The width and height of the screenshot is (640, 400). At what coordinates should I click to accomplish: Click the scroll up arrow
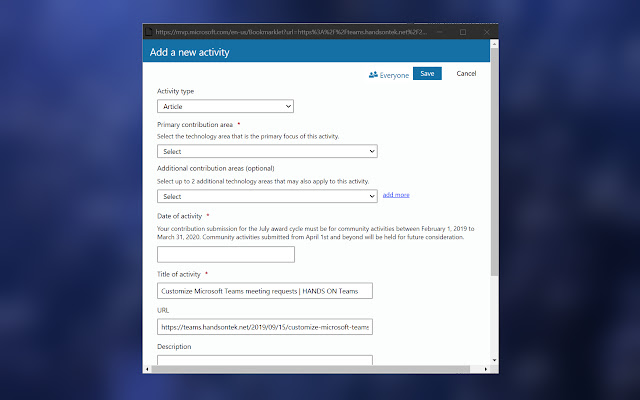tap(494, 44)
